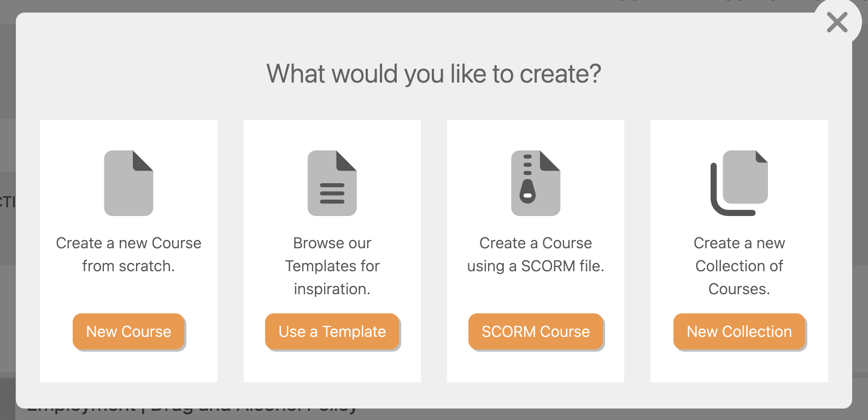The height and width of the screenshot is (420, 868).
Task: Click the blank page icon for new course
Action: pyautogui.click(x=128, y=183)
